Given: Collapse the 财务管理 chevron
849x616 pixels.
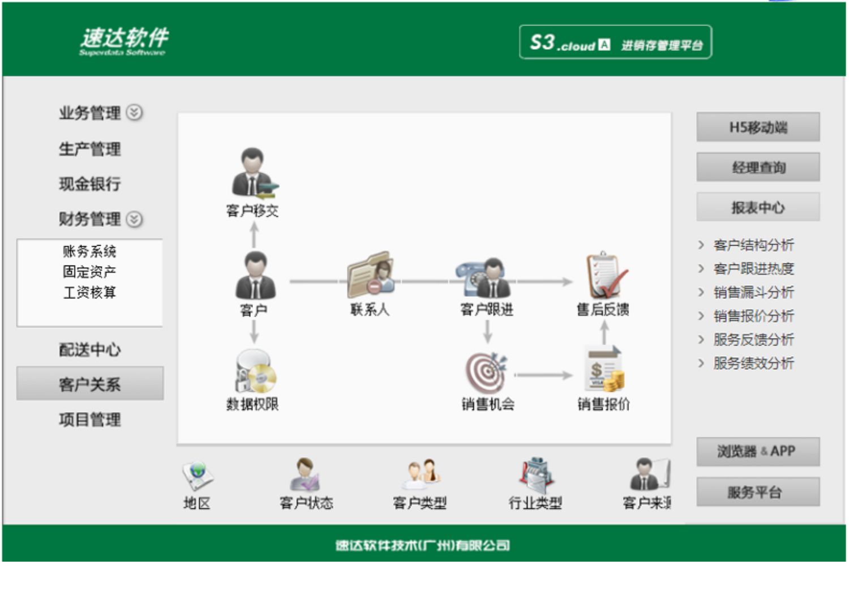Looking at the screenshot, I should point(134,219).
